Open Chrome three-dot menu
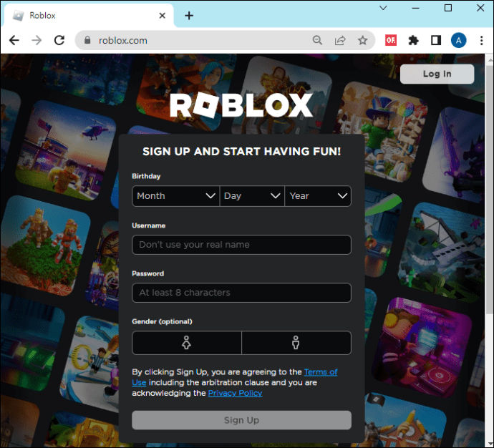494x448 pixels. coord(481,40)
